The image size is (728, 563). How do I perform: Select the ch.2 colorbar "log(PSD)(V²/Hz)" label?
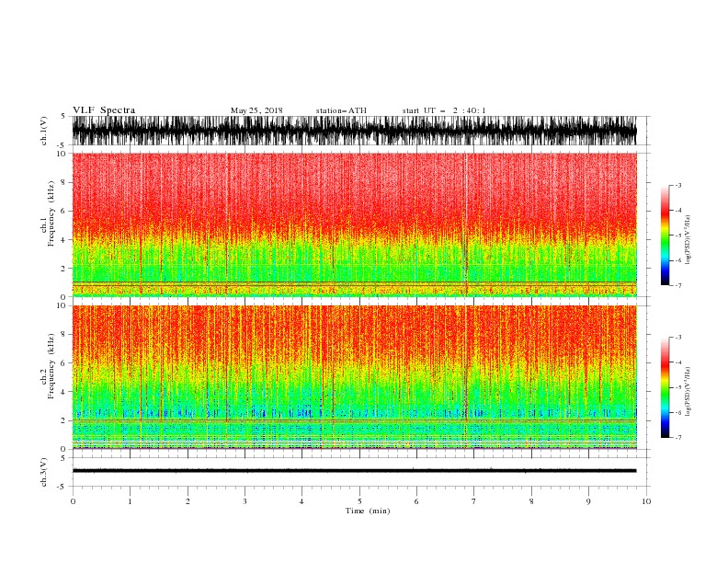(688, 391)
